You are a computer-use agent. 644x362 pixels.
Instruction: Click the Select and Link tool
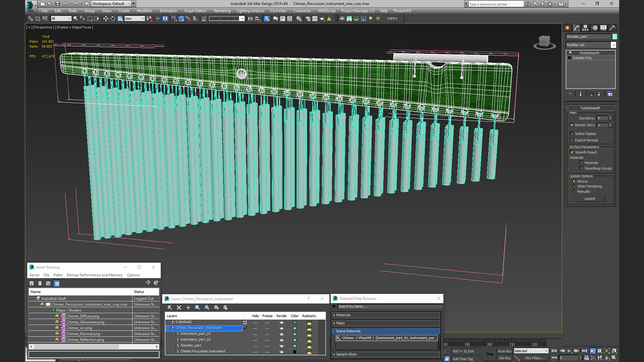coord(31,19)
